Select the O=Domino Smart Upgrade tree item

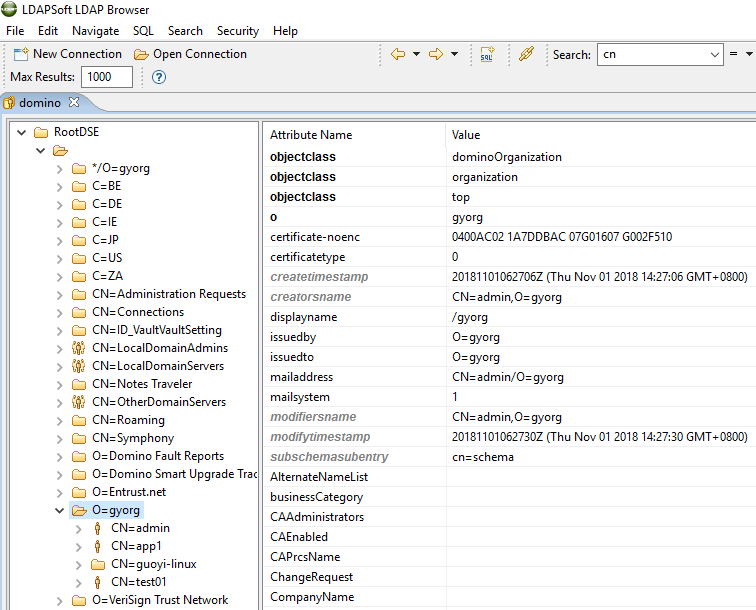[175, 474]
